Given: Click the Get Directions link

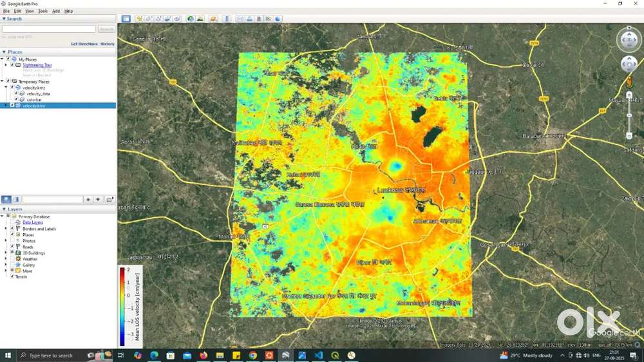Looking at the screenshot, I should pyautogui.click(x=84, y=44).
